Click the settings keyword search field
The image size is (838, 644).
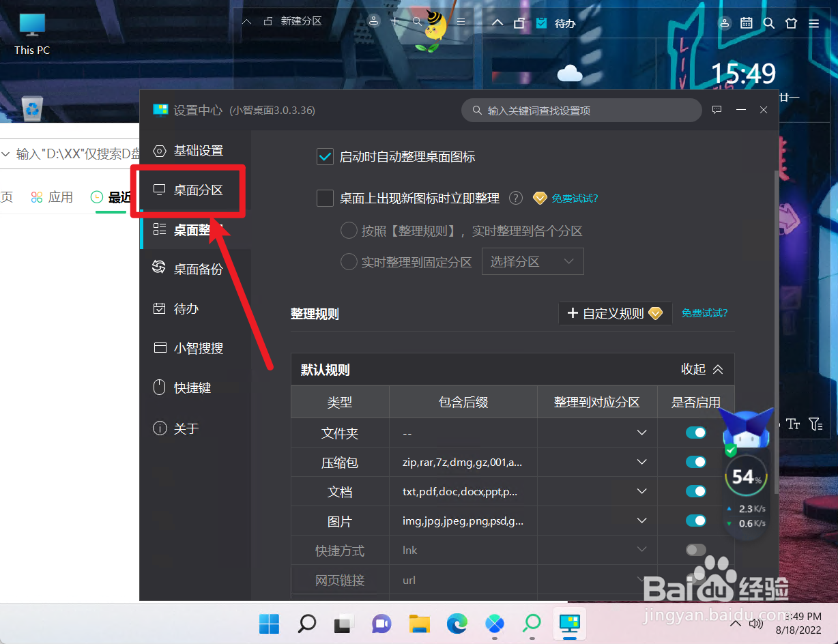(581, 111)
